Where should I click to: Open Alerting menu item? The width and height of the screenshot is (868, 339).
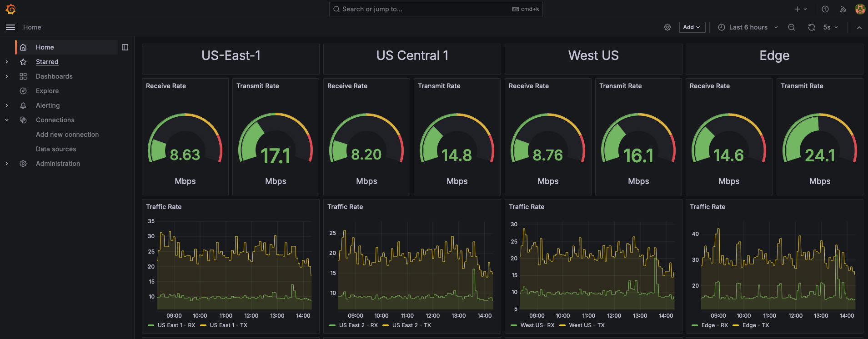[x=48, y=105]
